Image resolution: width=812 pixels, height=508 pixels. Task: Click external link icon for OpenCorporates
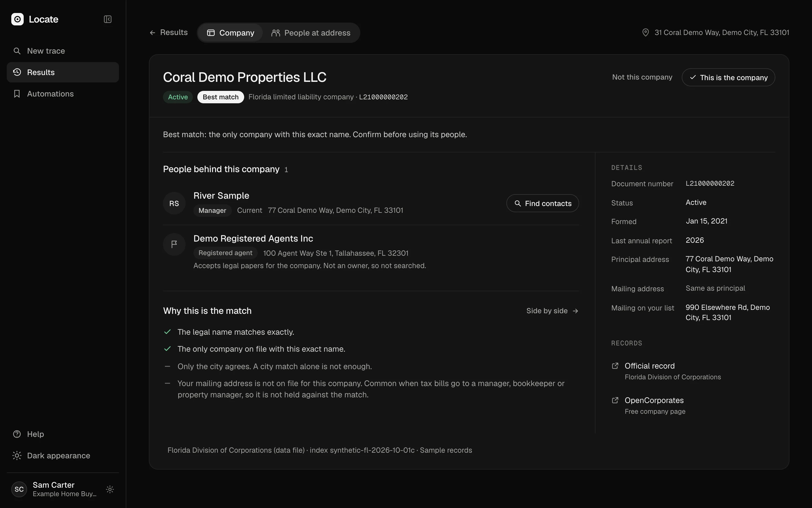point(615,400)
